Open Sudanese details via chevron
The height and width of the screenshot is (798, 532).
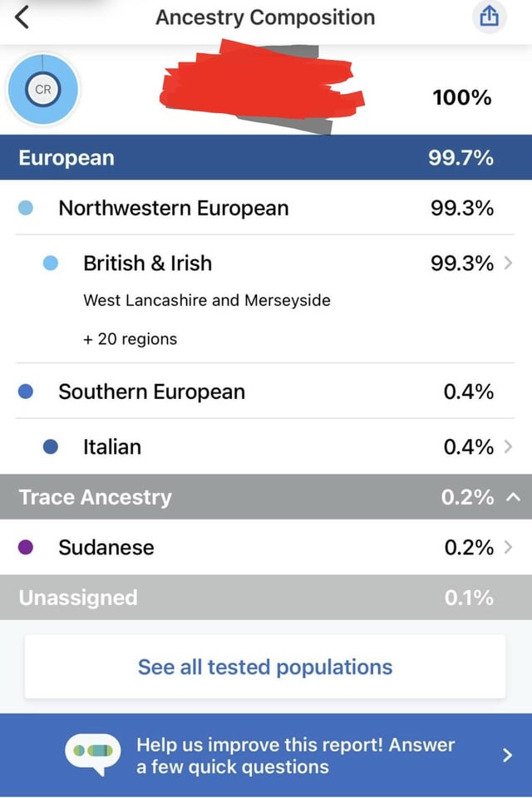click(x=508, y=547)
